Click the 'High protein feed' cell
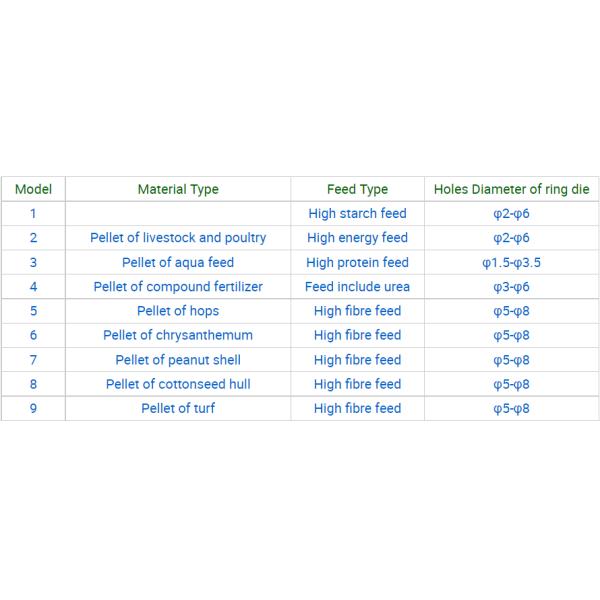Image resolution: width=600 pixels, height=600 pixels. [357, 262]
